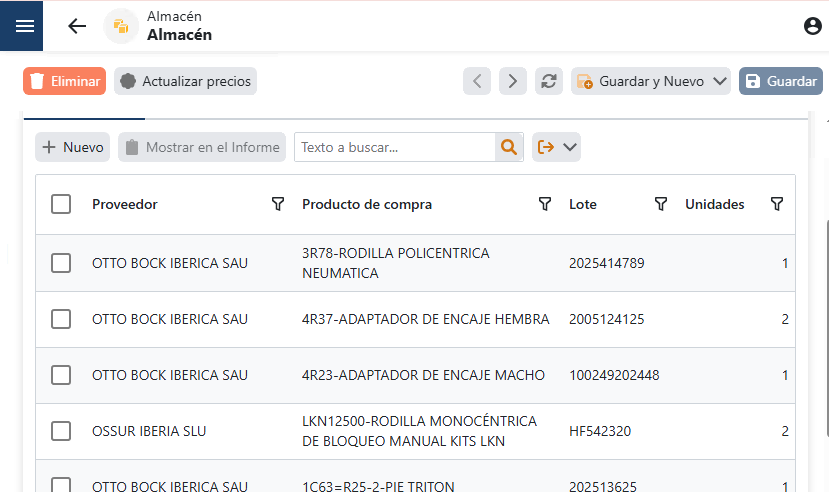The width and height of the screenshot is (829, 492).
Task: Toggle the select-all header checkbox
Action: pos(61,204)
